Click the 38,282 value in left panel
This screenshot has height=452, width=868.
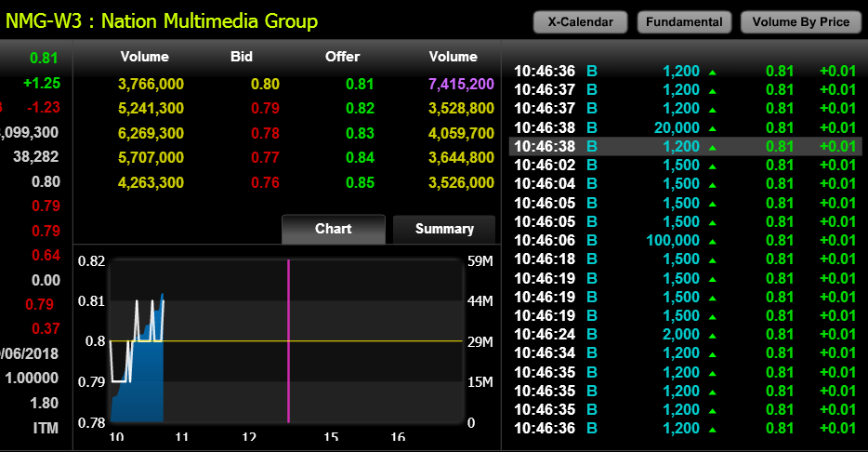pyautogui.click(x=36, y=157)
